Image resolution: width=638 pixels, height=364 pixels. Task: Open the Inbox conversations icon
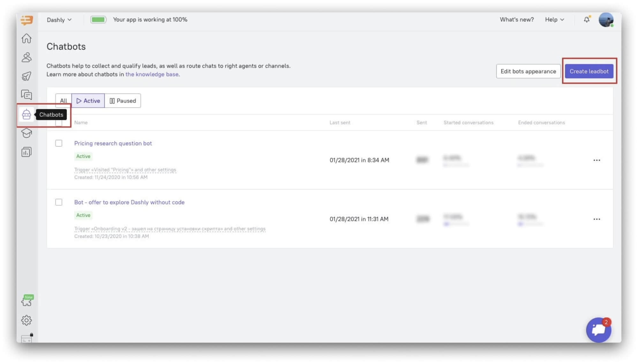pos(27,95)
